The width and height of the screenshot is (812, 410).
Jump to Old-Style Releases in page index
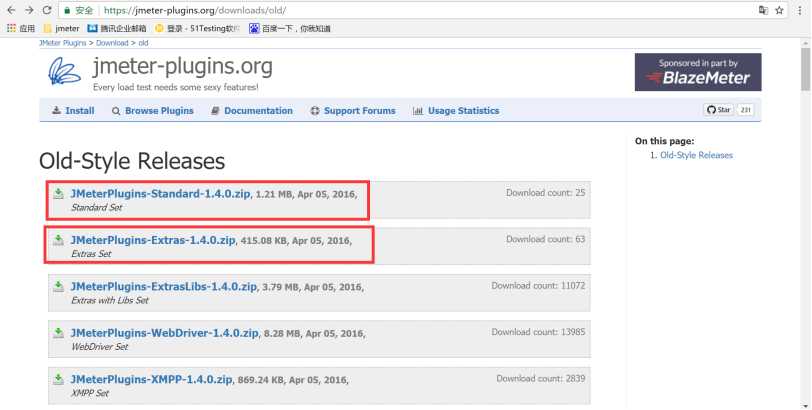point(696,155)
